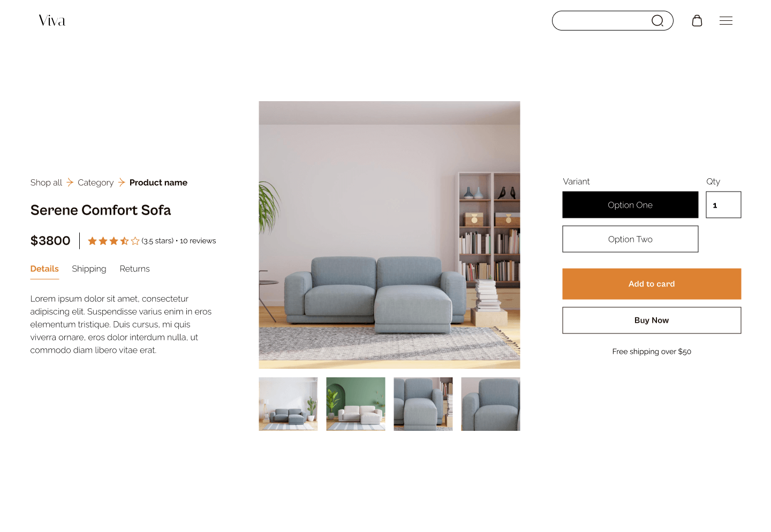Select the green wall sofa thumbnail
The height and width of the screenshot is (532, 771).
click(x=356, y=404)
